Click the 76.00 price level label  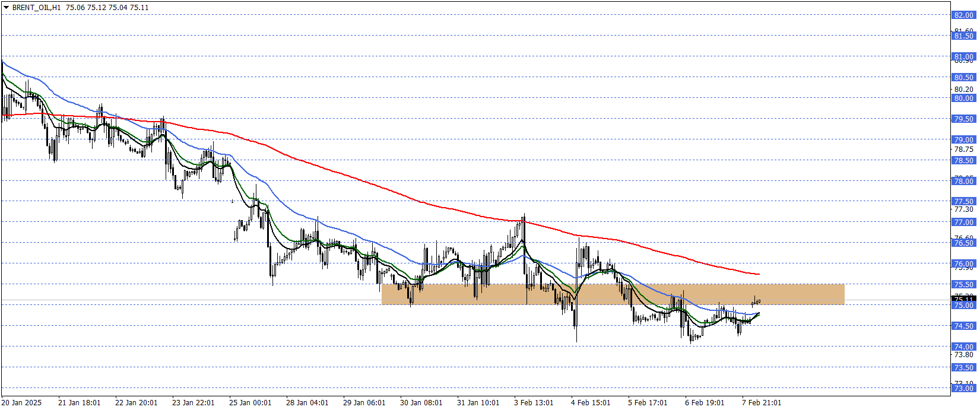click(963, 264)
